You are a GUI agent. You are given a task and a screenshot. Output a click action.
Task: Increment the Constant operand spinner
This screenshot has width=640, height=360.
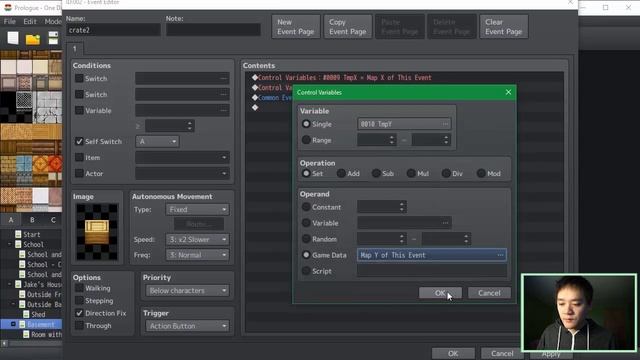click(x=402, y=204)
